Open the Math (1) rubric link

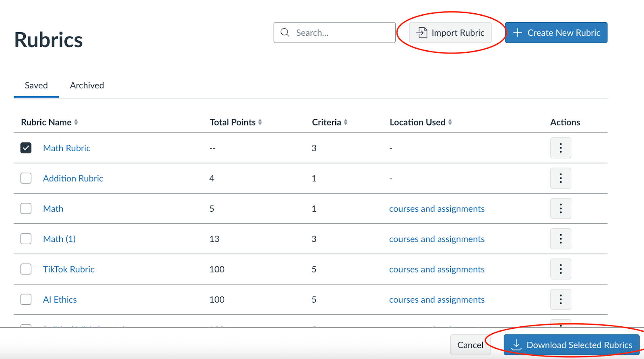pos(59,239)
